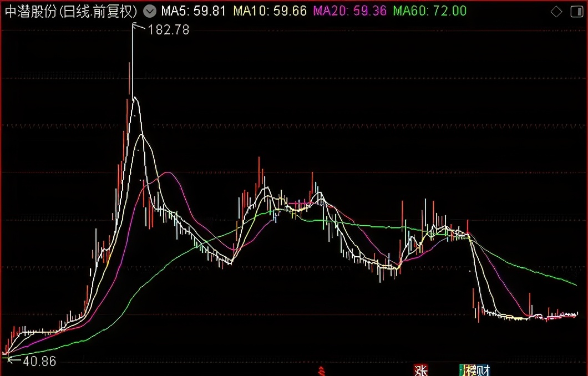Select the MA60: 72.00 indicator label
This screenshot has width=588, height=376.
(429, 11)
